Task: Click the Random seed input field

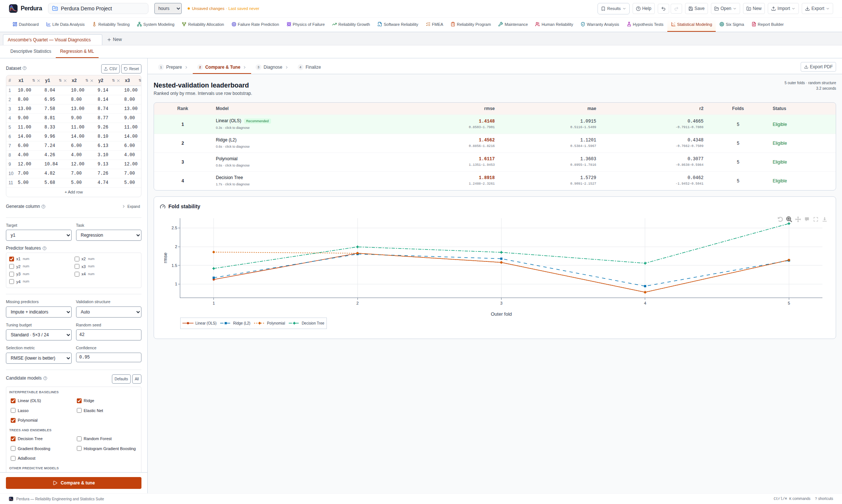Action: pyautogui.click(x=109, y=335)
